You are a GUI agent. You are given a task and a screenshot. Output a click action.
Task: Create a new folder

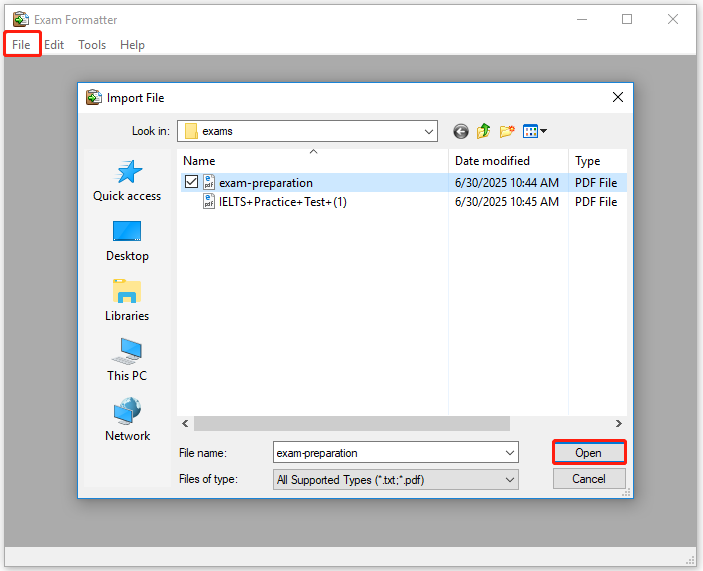click(x=507, y=131)
